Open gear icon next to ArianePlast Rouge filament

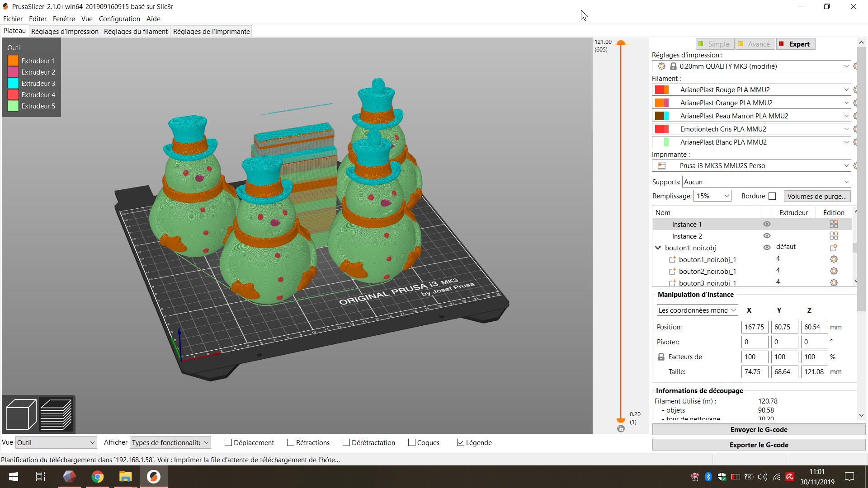click(856, 90)
